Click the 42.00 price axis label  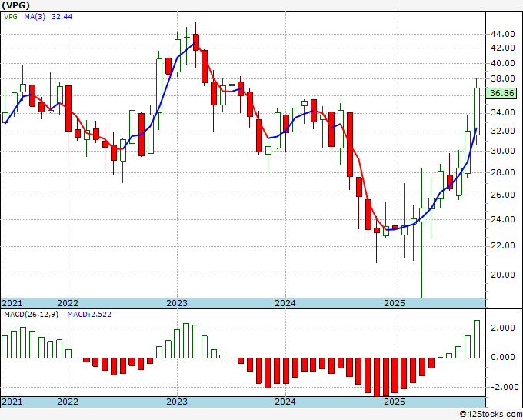(x=503, y=48)
